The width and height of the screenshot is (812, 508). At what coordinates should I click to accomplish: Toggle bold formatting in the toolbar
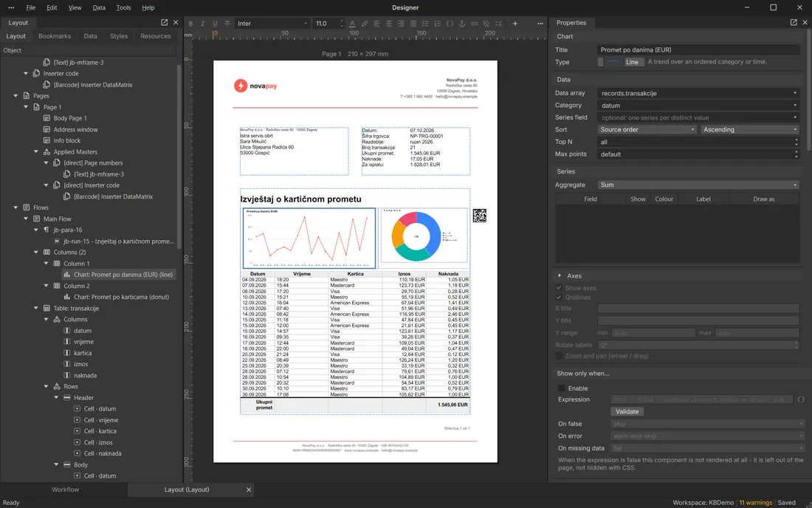pos(190,24)
